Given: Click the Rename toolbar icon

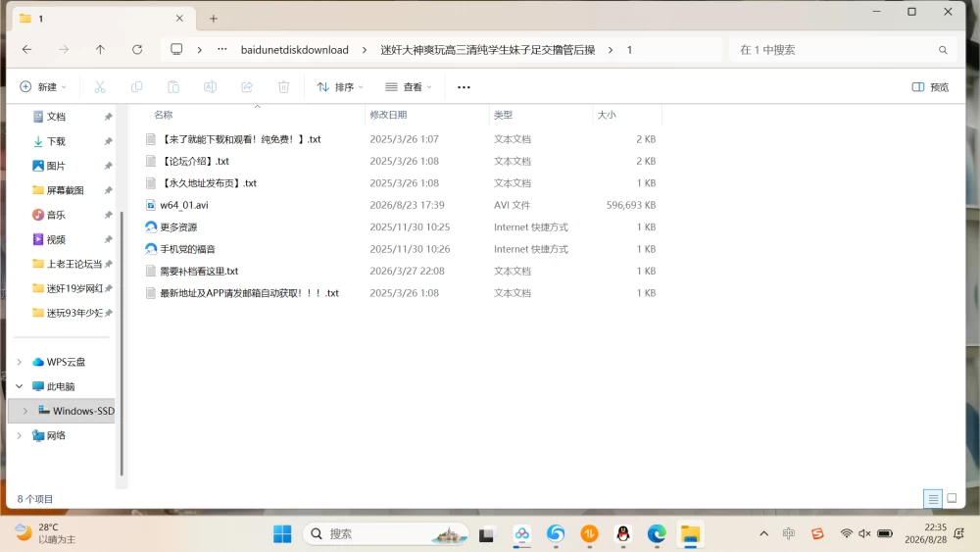Looking at the screenshot, I should pyautogui.click(x=210, y=87).
